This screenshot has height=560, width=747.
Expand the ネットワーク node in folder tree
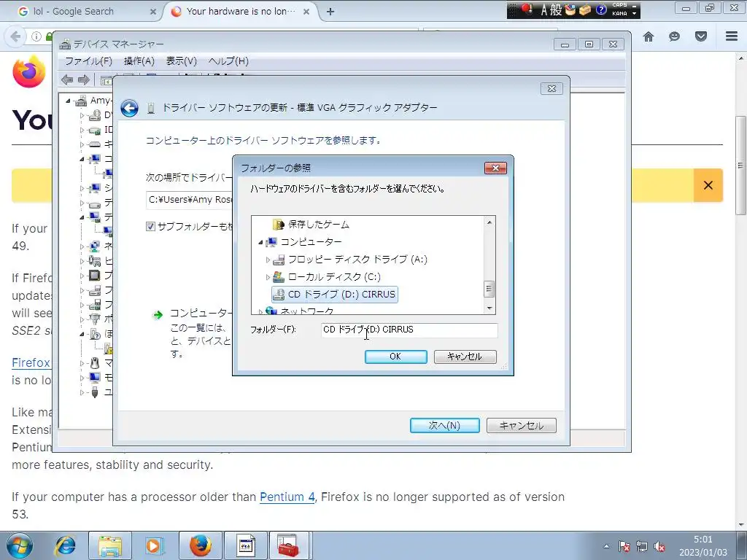[x=260, y=311]
